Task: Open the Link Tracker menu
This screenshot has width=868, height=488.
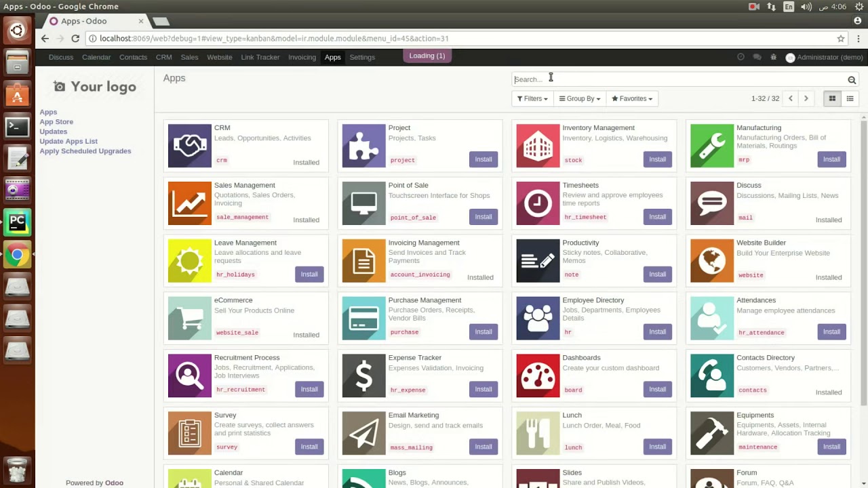Action: [x=260, y=58]
